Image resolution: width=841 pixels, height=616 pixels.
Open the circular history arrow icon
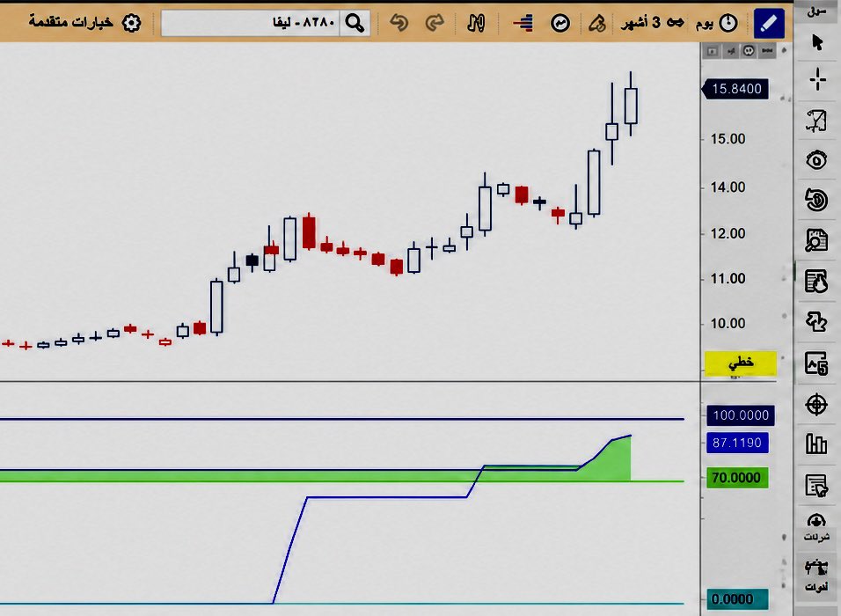tap(816, 200)
